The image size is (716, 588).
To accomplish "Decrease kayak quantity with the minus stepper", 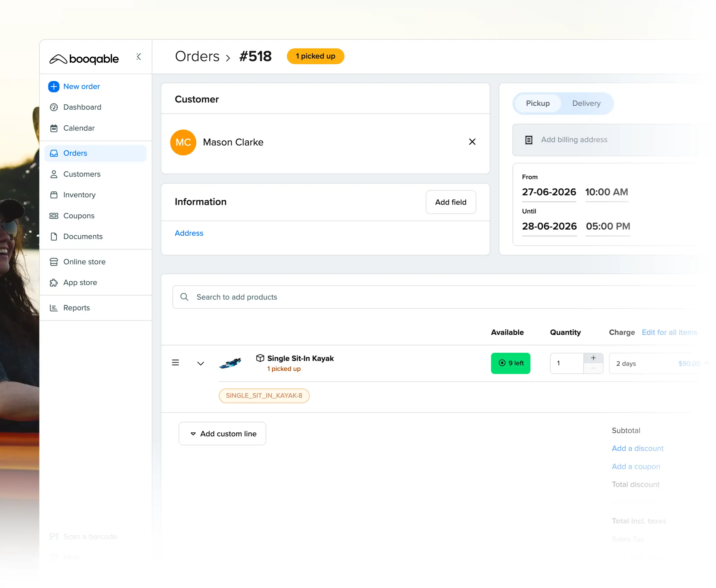I will tap(593, 368).
